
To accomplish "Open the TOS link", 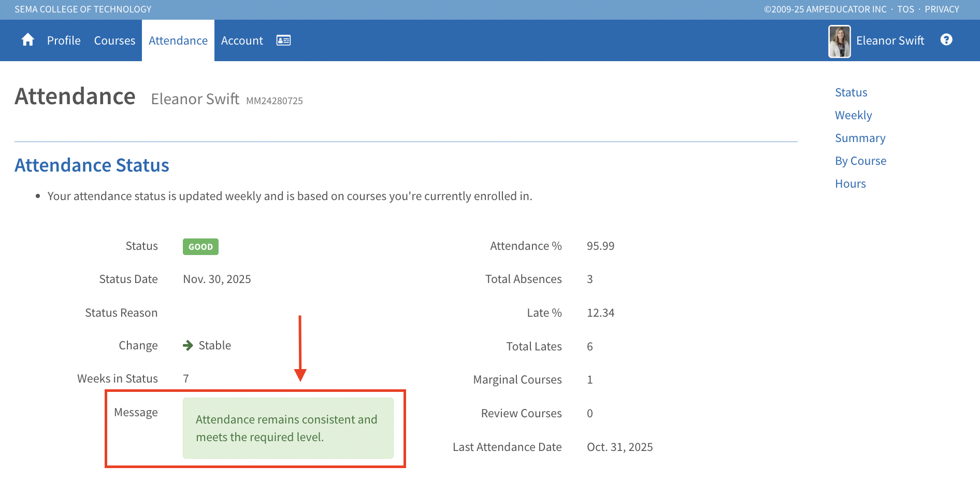I will [x=905, y=9].
